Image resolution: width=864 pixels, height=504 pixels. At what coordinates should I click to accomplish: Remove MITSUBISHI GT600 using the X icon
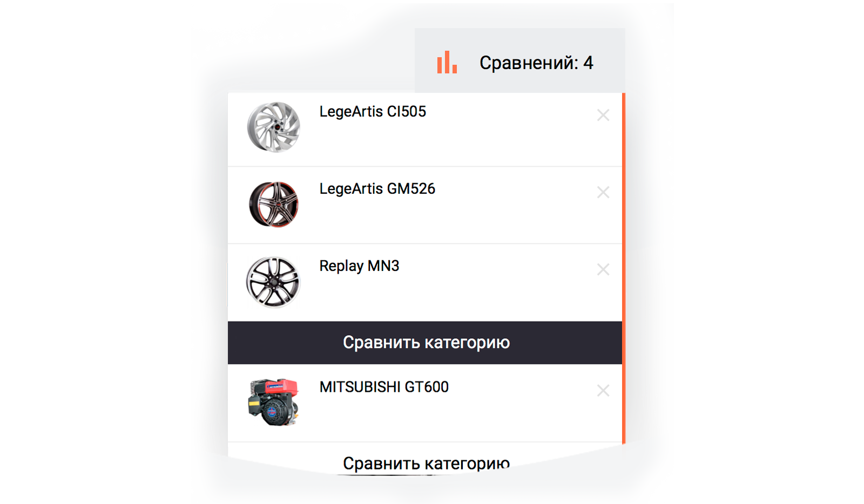tap(603, 390)
